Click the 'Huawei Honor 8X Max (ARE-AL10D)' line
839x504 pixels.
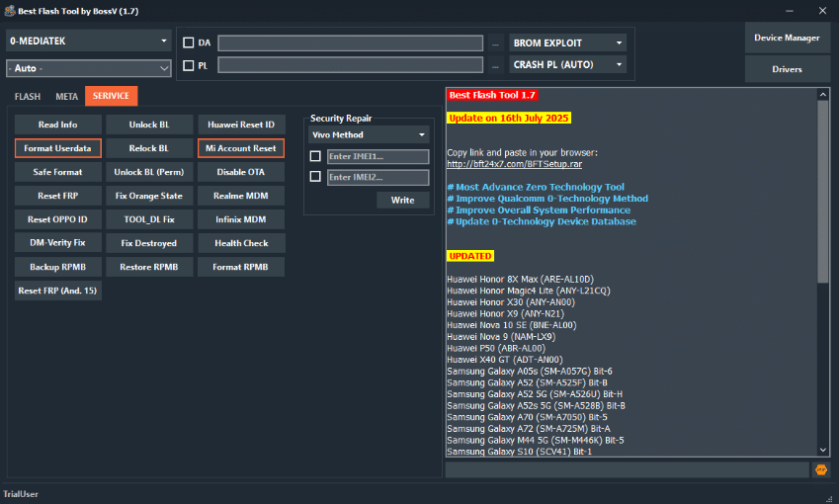click(520, 280)
